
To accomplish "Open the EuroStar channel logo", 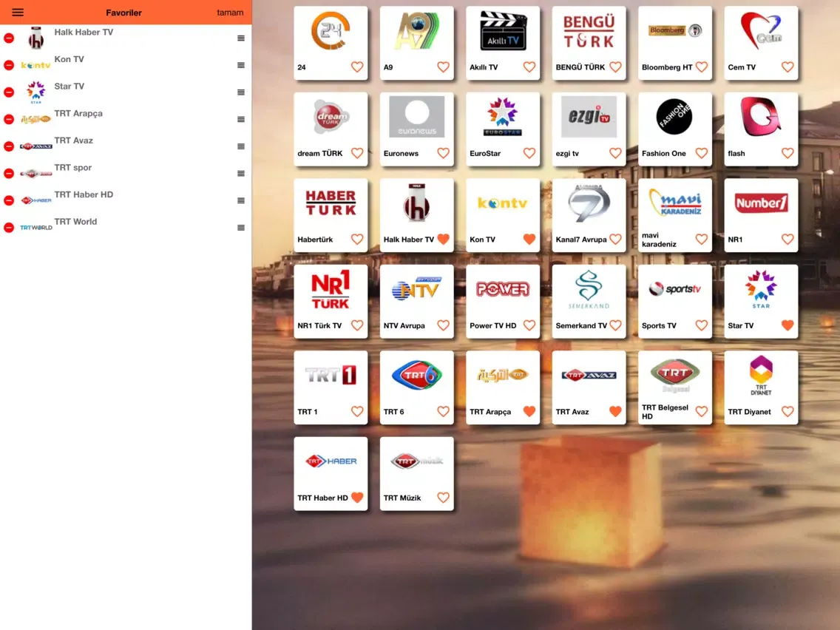I will [x=503, y=117].
